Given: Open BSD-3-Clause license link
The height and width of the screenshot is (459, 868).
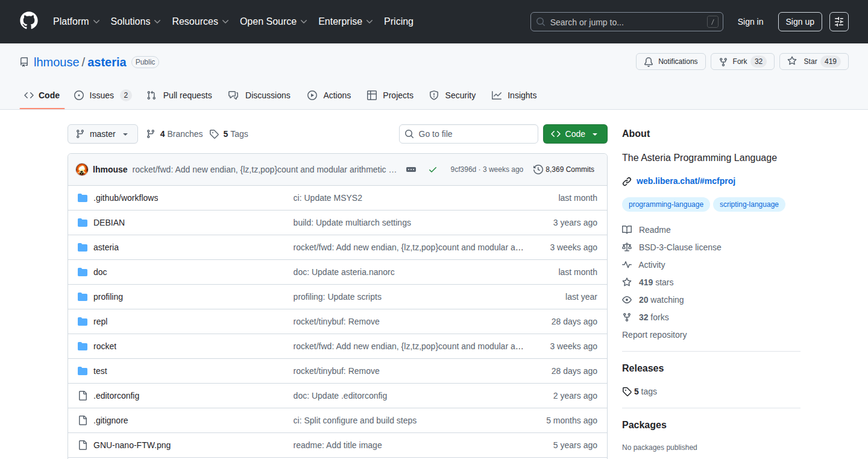Looking at the screenshot, I should point(680,247).
